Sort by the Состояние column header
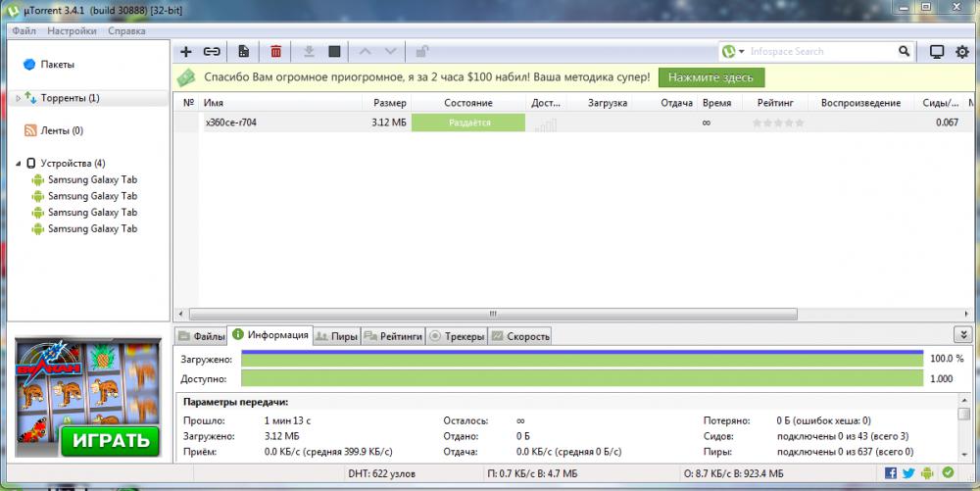 point(468,103)
